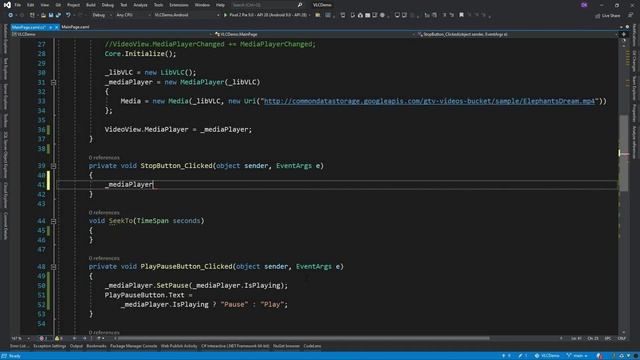This screenshot has width=640, height=360.
Task: Pin the MainPage.xaml.cs tab
Action: tap(51, 27)
